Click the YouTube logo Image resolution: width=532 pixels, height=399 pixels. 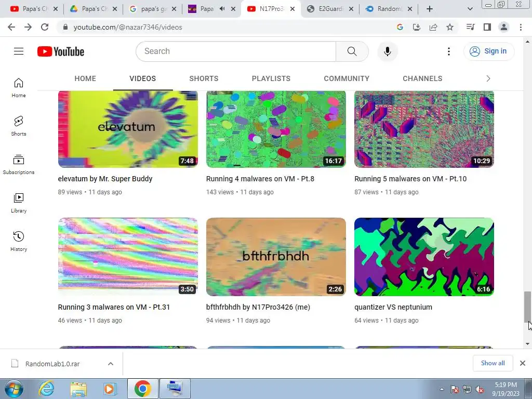tap(61, 51)
